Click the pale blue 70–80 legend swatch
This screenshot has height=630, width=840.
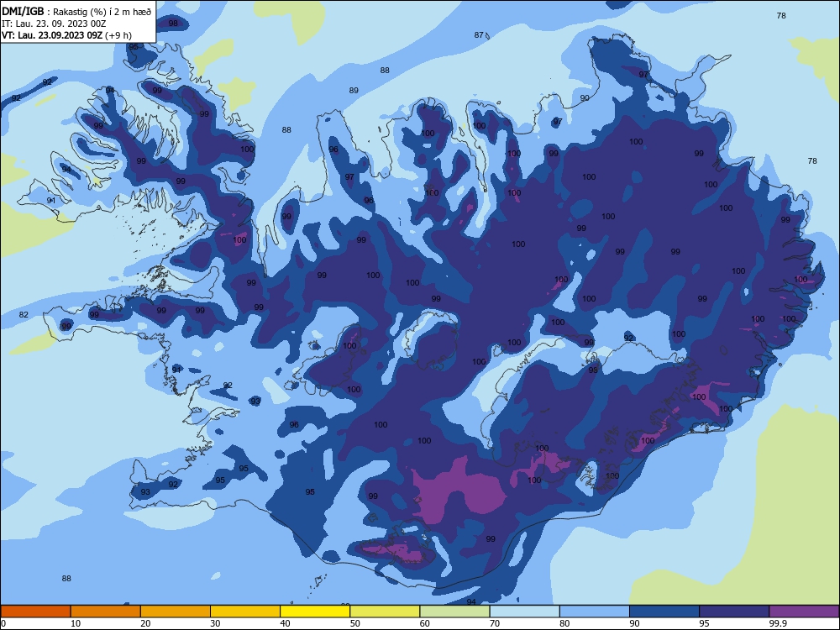pos(524,612)
